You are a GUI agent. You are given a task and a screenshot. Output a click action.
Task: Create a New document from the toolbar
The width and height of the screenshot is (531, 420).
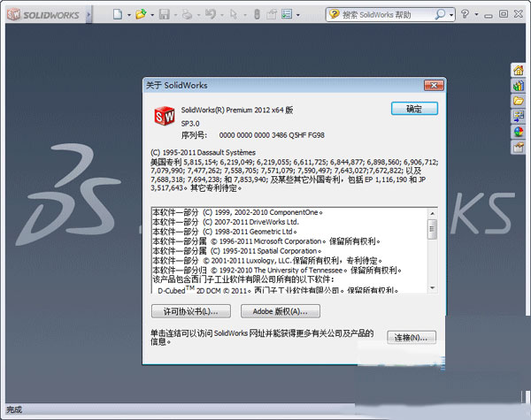[x=118, y=14]
